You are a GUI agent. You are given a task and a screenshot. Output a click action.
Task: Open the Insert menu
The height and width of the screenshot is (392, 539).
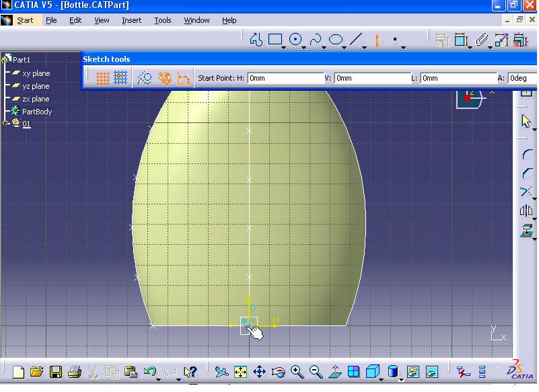tap(132, 20)
